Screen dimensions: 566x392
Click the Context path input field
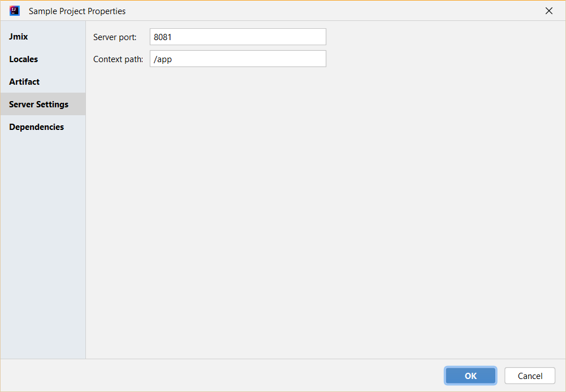tap(238, 59)
